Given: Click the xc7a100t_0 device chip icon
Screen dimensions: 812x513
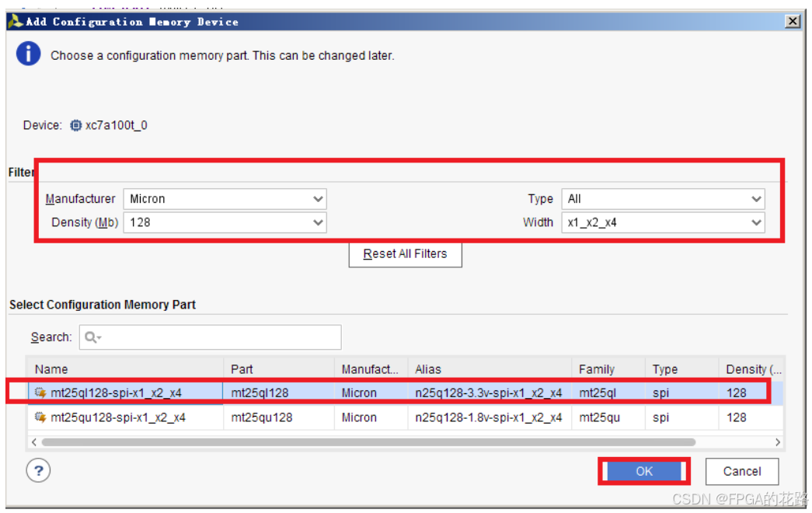Looking at the screenshot, I should pyautogui.click(x=75, y=125).
